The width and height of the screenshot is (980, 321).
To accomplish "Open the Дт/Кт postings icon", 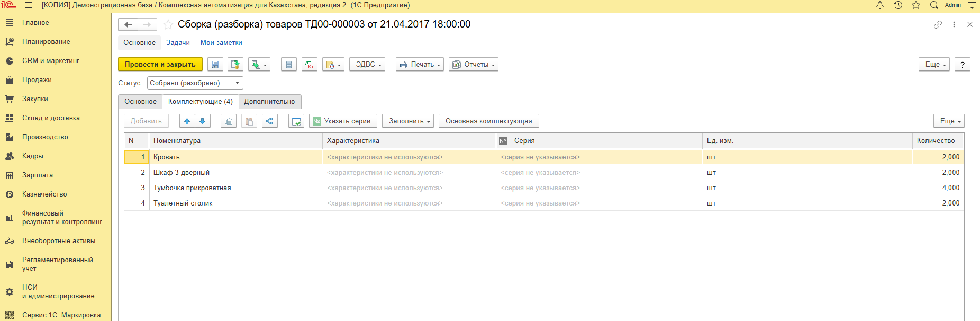I will tap(310, 65).
